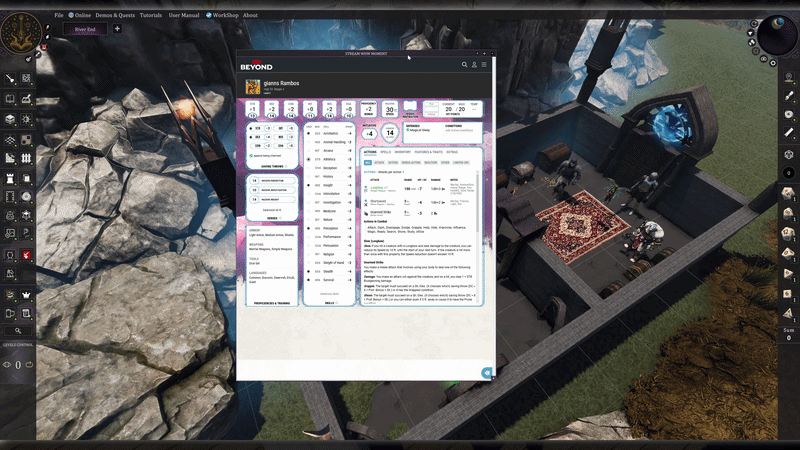800x450 pixels.
Task: Switch to the Actions tab
Action: [x=370, y=152]
